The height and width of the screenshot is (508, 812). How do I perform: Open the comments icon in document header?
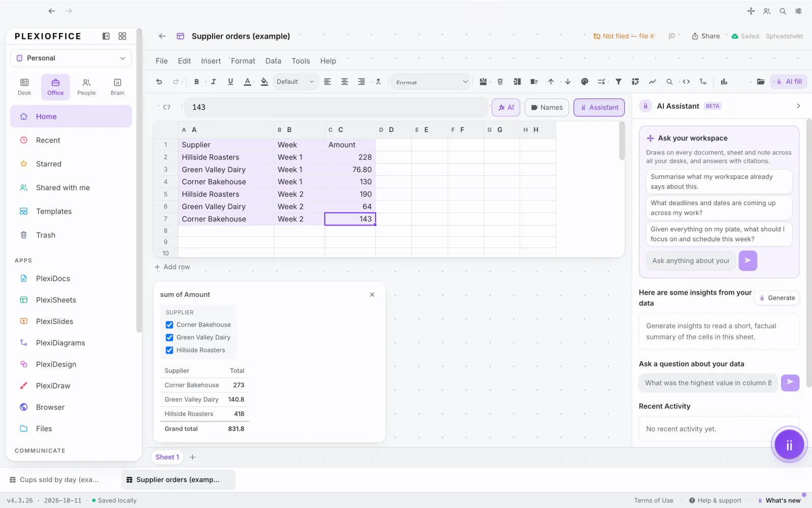pos(672,36)
